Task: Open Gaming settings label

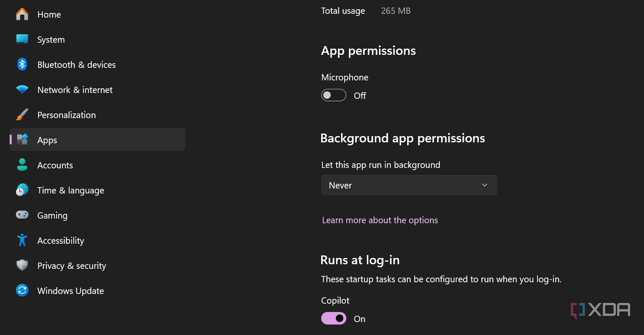Action: (52, 216)
